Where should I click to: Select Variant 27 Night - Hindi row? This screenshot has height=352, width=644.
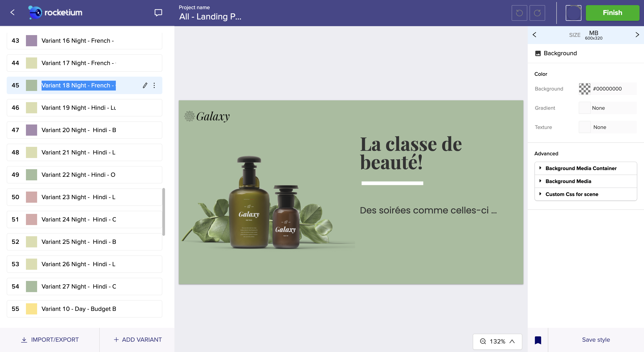pyautogui.click(x=85, y=287)
